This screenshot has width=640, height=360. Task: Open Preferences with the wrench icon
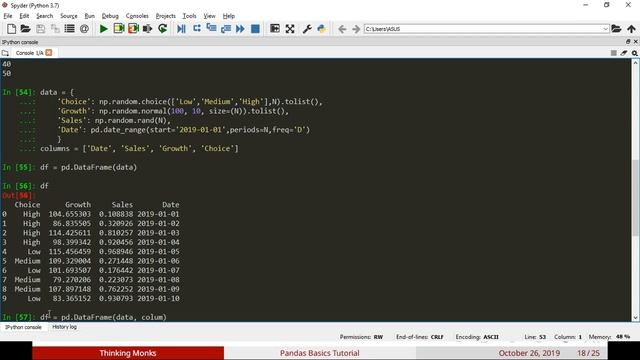click(307, 29)
